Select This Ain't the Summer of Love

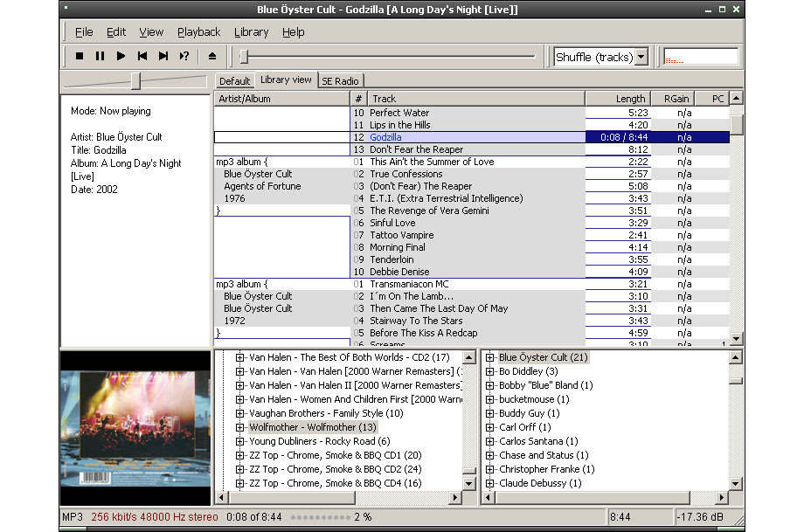click(432, 162)
